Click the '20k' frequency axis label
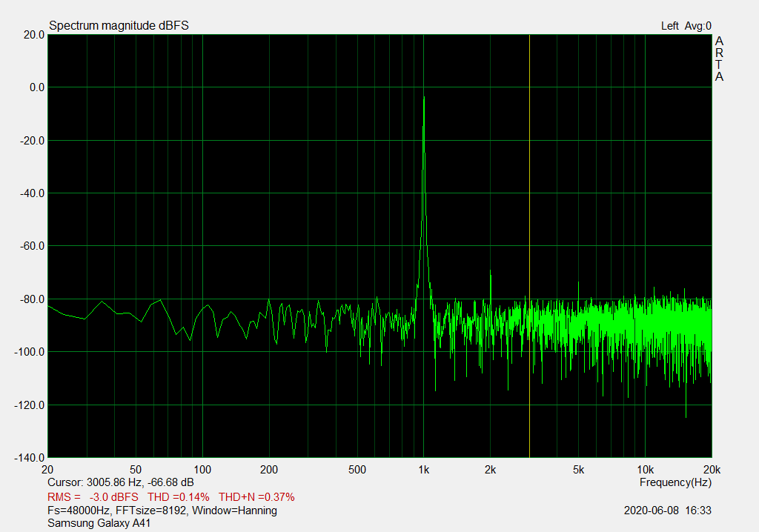Image resolution: width=759 pixels, height=532 pixels. click(x=712, y=470)
